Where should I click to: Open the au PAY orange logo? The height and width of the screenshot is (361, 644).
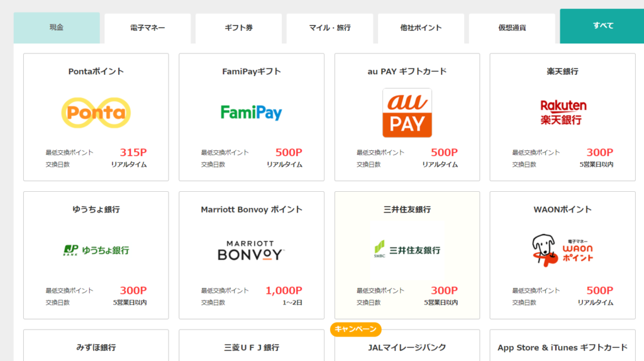[407, 113]
